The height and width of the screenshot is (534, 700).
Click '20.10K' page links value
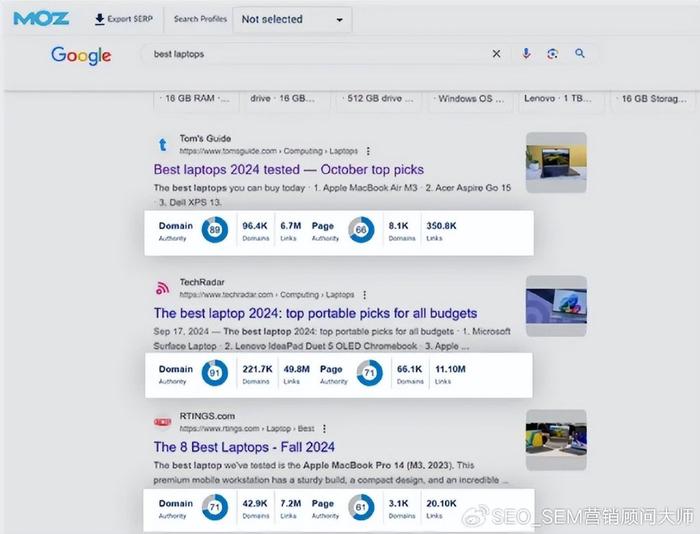point(441,504)
